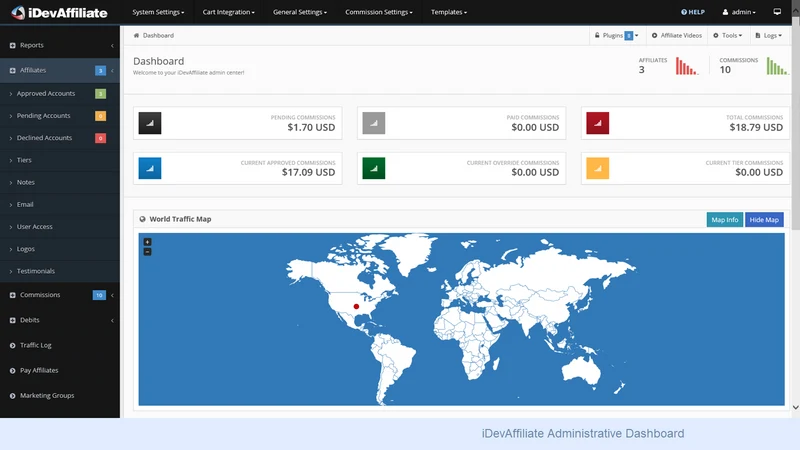This screenshot has width=800, height=450.
Task: Click the $18.79 USD total commissions value
Action: click(x=756, y=128)
